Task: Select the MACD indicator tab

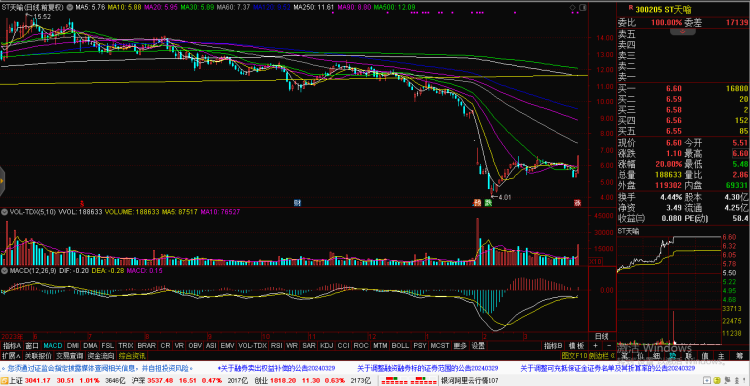Action: click(53, 345)
